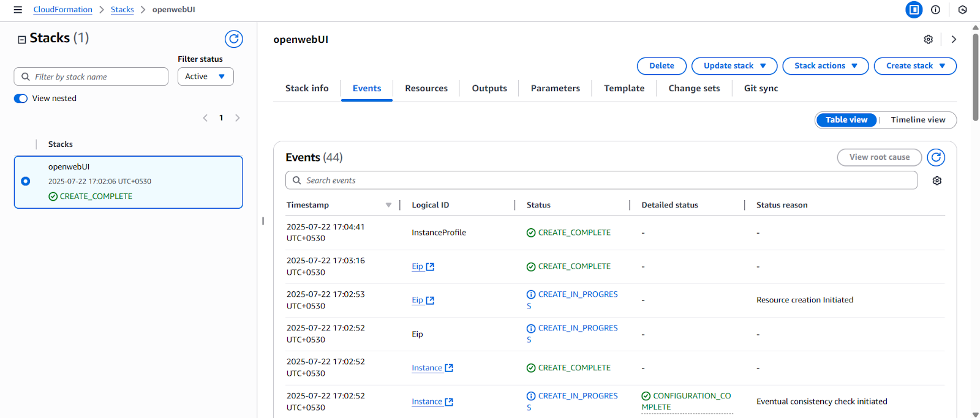Click the Detailed status column header
Image resolution: width=980 pixels, height=418 pixels.
point(670,205)
